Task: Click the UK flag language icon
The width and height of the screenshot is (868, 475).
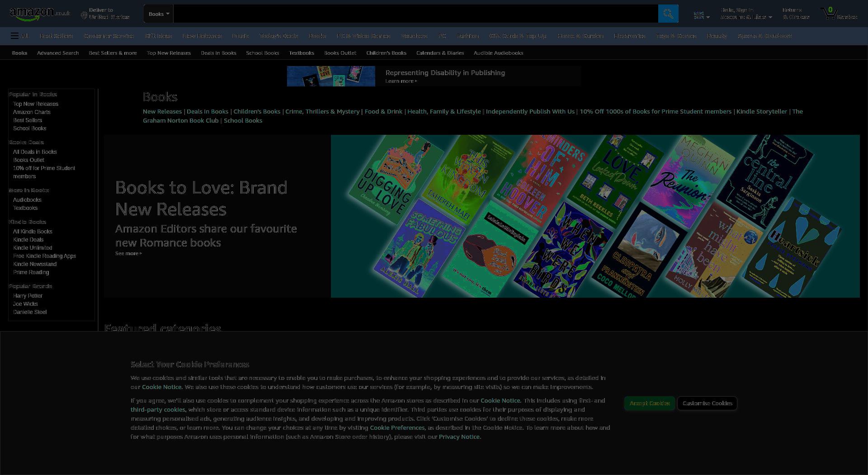Action: pos(698,16)
